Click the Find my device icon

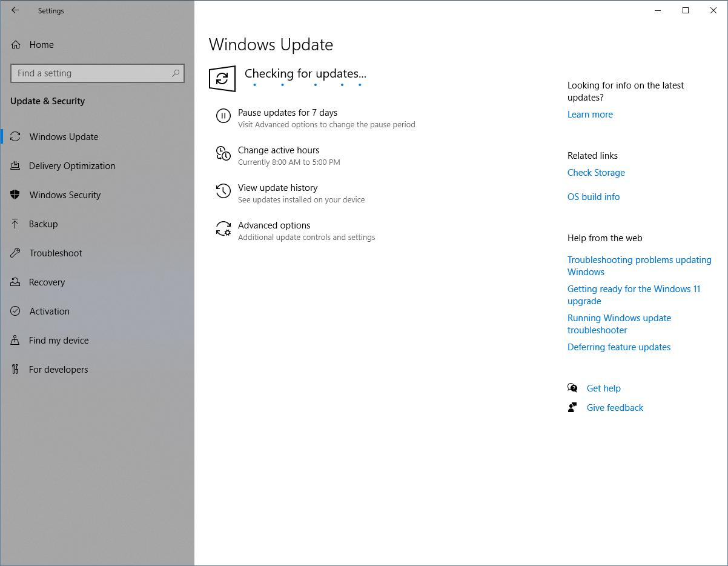click(16, 340)
